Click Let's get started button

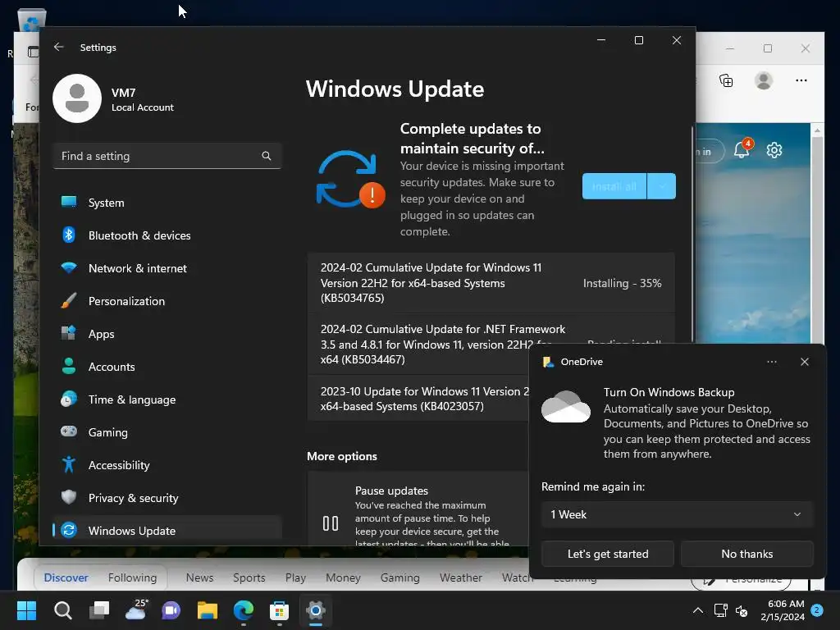pyautogui.click(x=608, y=554)
